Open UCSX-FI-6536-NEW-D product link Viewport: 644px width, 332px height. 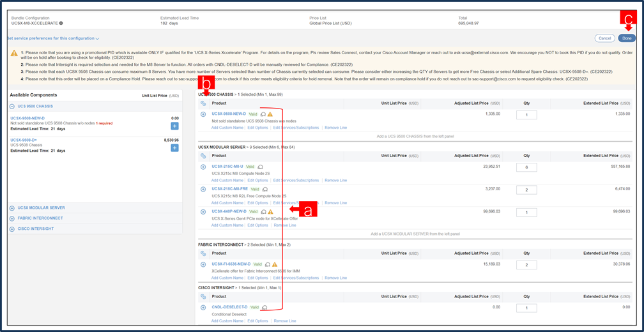[231, 264]
